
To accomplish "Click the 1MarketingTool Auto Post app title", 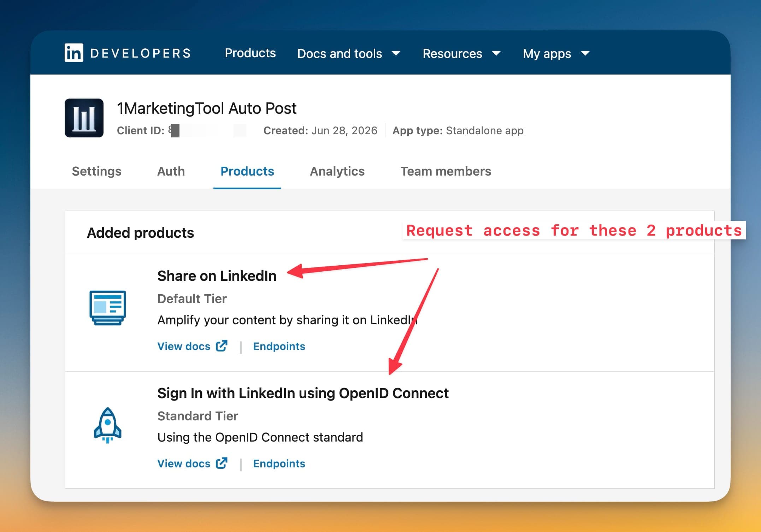I will pos(207,108).
